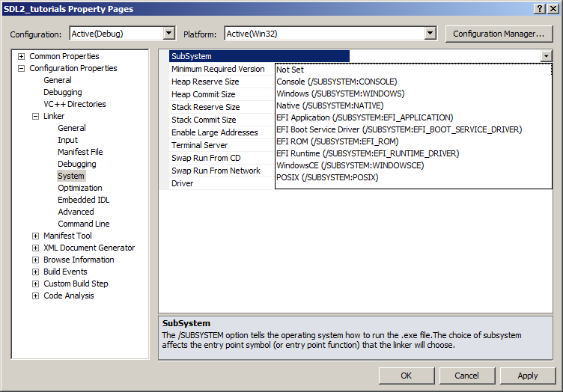The height and width of the screenshot is (392, 563).
Task: Select VC++ Directories page
Action: 75,104
